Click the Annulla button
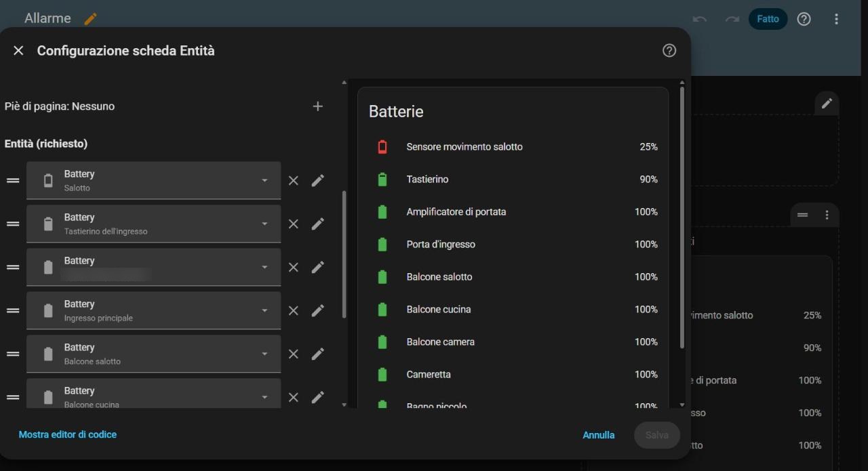The image size is (868, 471). click(599, 435)
